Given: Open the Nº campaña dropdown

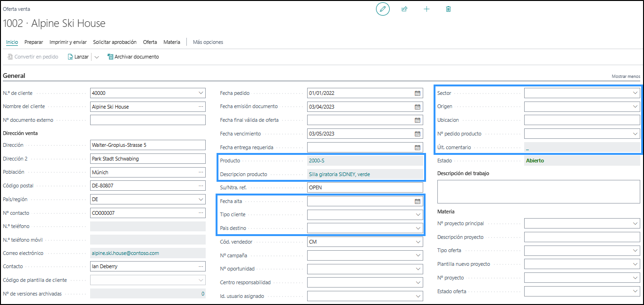Looking at the screenshot, I should click(418, 255).
